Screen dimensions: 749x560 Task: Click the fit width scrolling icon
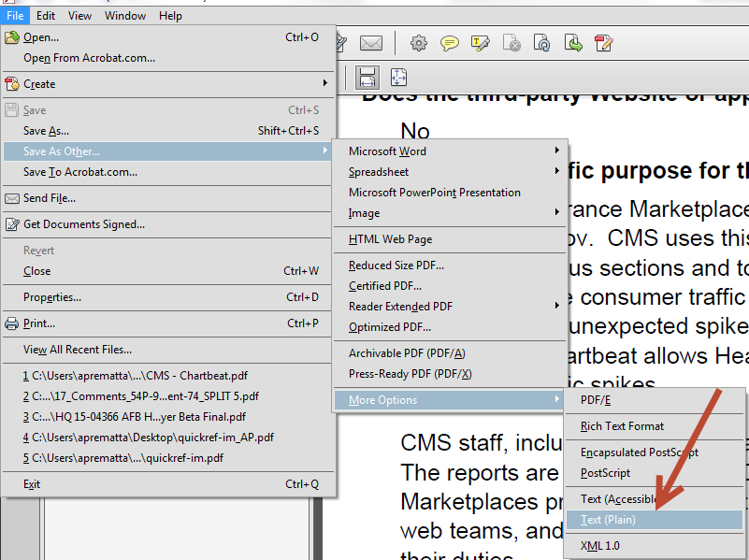[367, 78]
